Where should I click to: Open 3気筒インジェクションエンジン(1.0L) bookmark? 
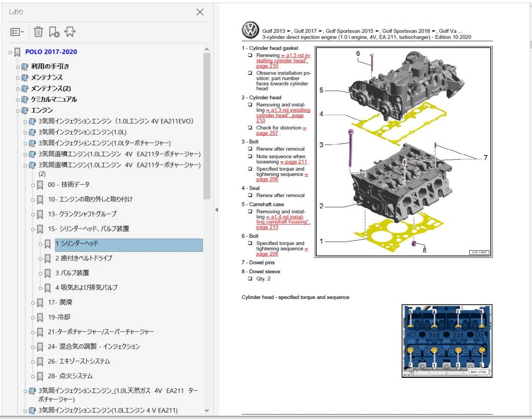point(83,132)
